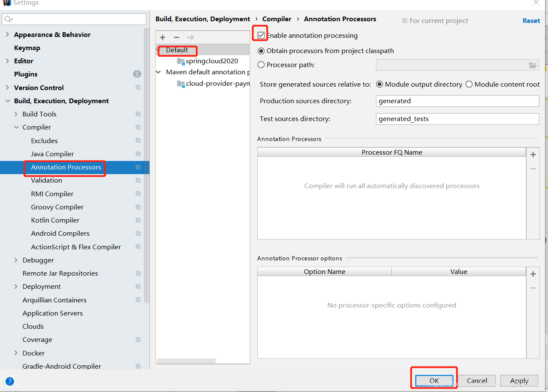Select Default profile

click(x=177, y=50)
